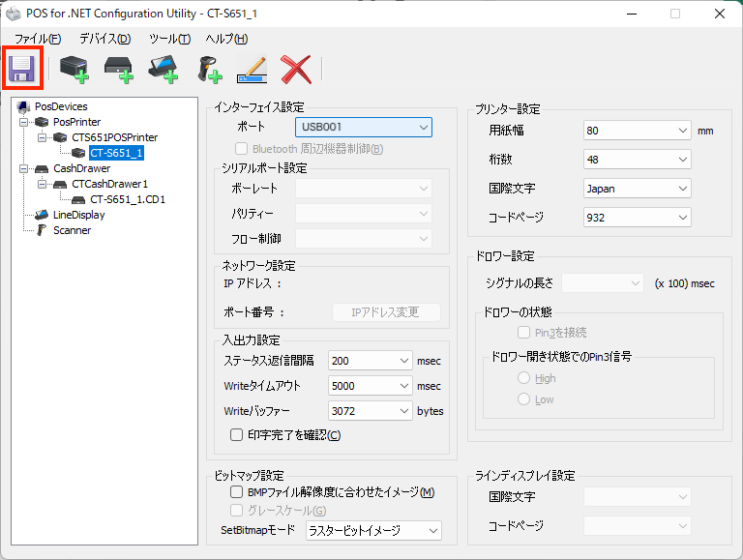The width and height of the screenshot is (743, 560).
Task: Click the Save floppy disk icon
Action: tap(21, 69)
